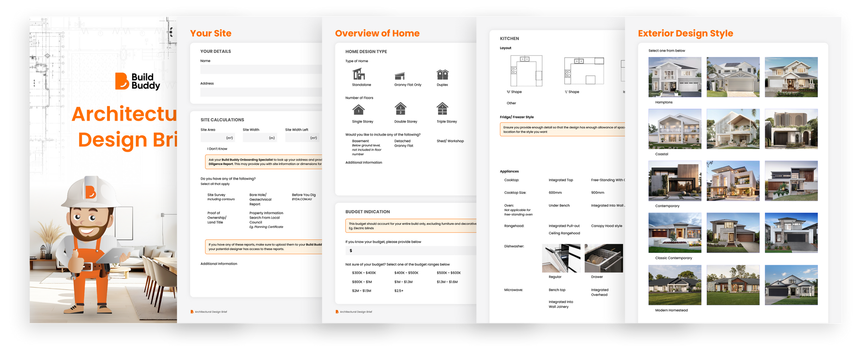This screenshot has height=346, width=868.
Task: Pick the Triple Storey house icon
Action: (x=442, y=109)
